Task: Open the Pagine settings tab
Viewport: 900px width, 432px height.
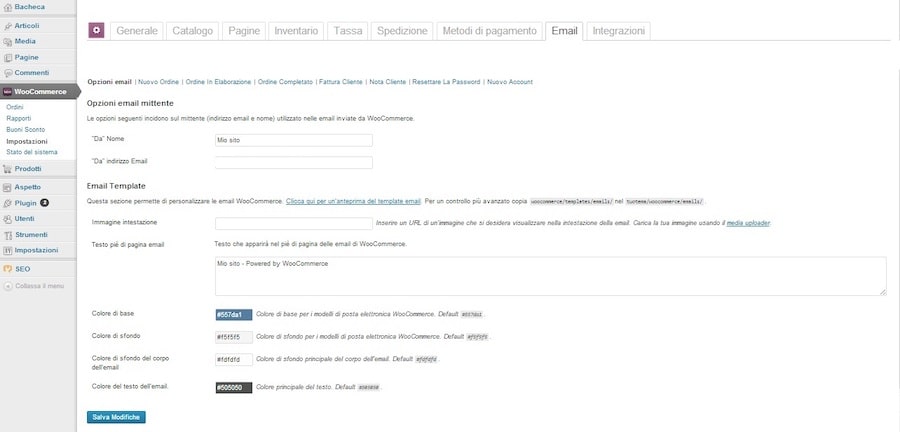Action: click(244, 31)
